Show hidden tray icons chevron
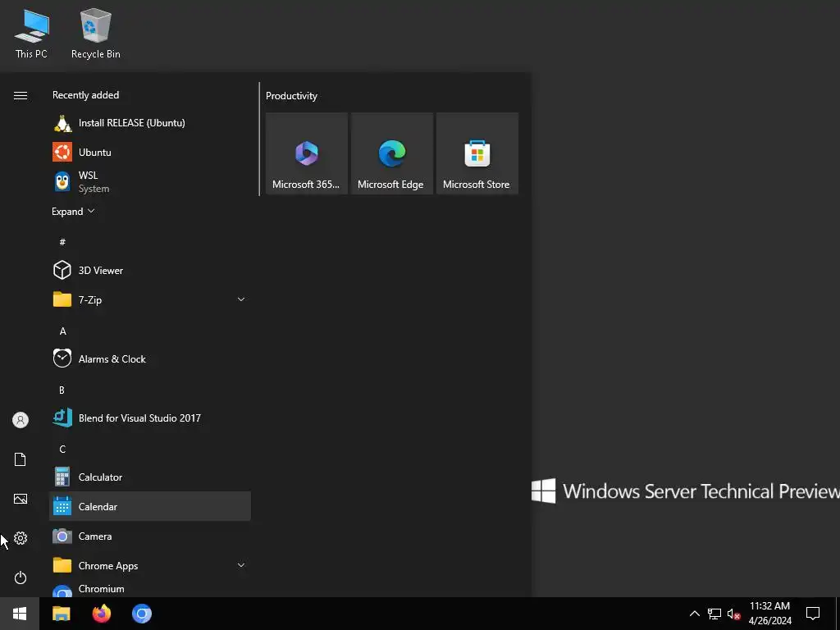The height and width of the screenshot is (630, 840). [x=694, y=614]
